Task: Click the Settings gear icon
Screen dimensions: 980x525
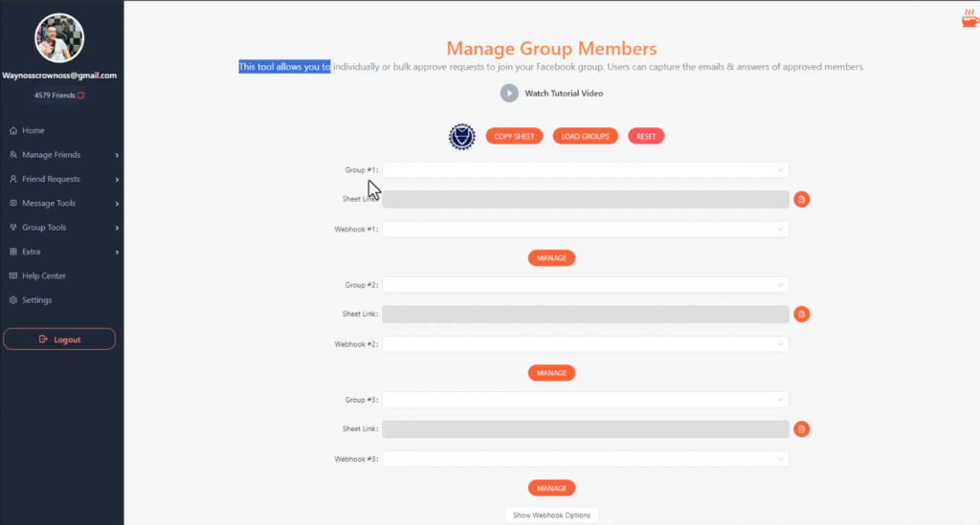Action: (13, 300)
